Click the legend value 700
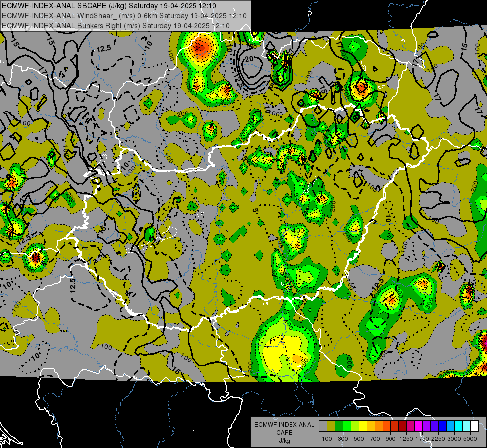 click(375, 439)
